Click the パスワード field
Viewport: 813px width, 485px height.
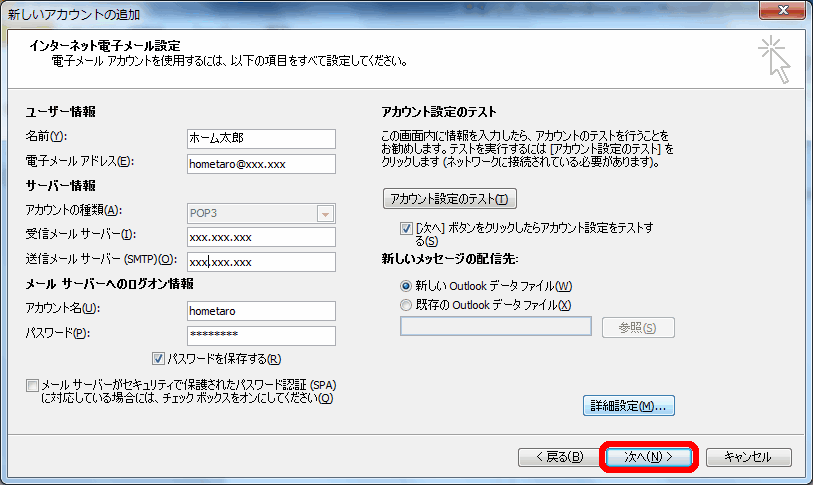pos(261,336)
